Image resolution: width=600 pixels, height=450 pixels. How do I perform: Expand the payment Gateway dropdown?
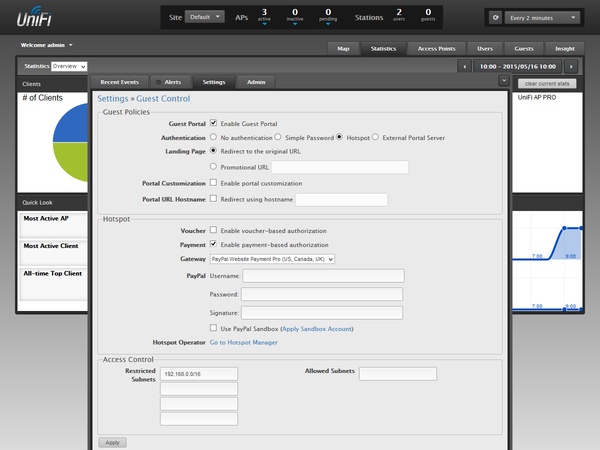tap(271, 259)
